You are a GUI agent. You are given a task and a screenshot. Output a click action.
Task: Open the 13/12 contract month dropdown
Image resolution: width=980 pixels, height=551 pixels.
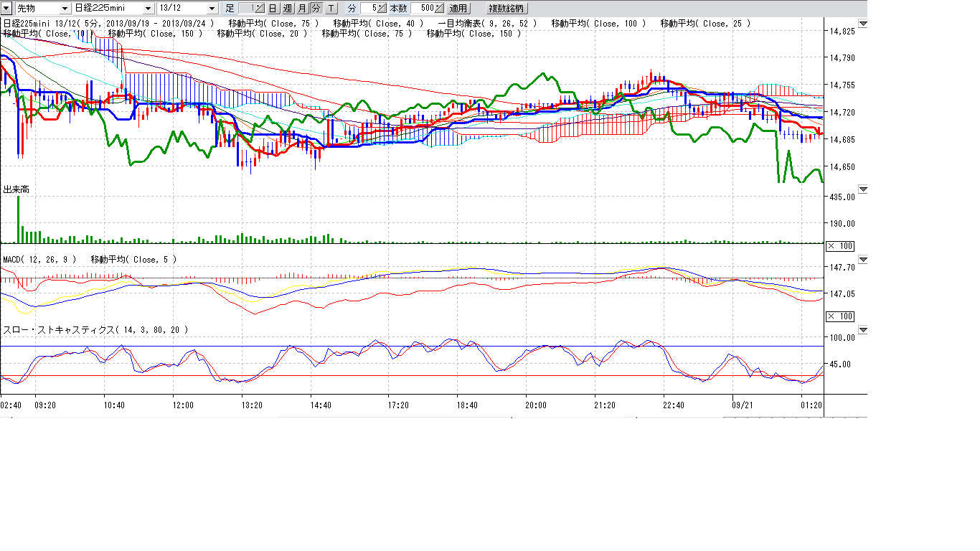(x=212, y=9)
